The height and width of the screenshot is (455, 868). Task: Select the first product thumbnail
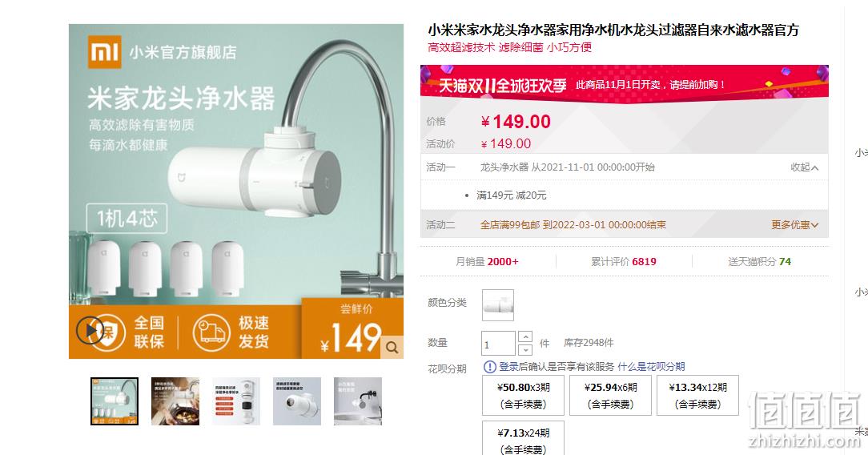115,401
